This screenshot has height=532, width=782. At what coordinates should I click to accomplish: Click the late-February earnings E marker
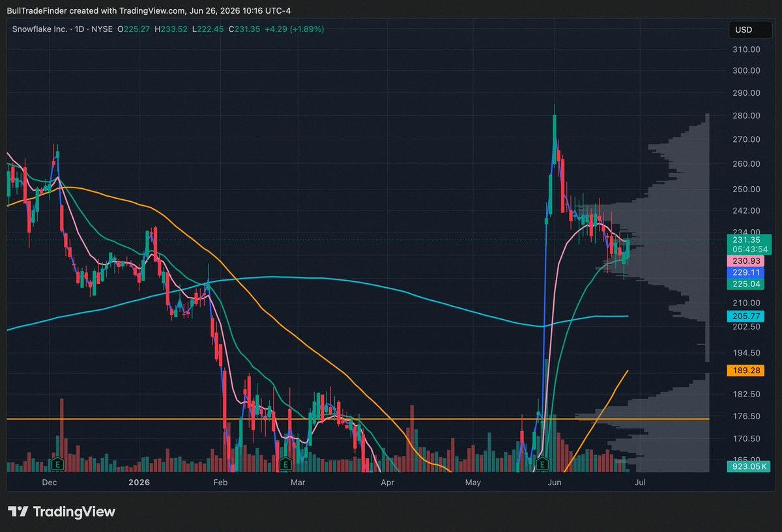click(285, 464)
